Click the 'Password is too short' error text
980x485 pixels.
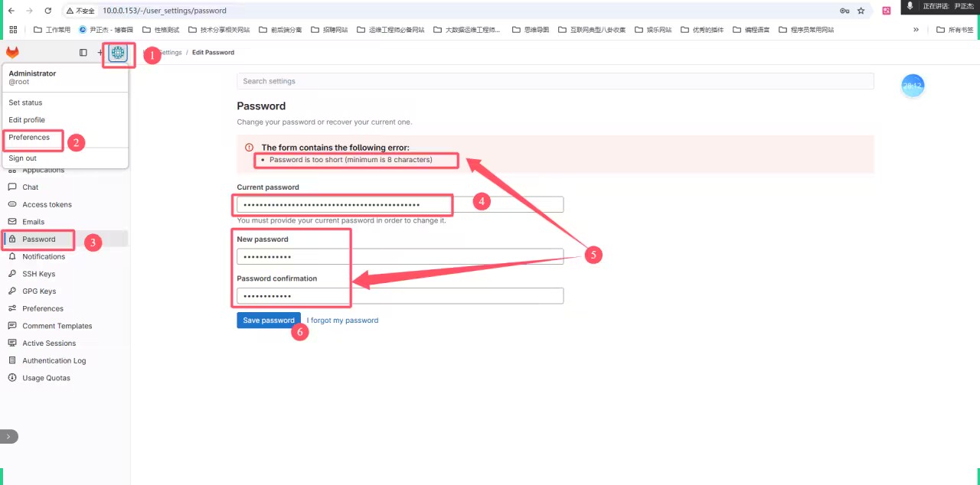point(351,160)
